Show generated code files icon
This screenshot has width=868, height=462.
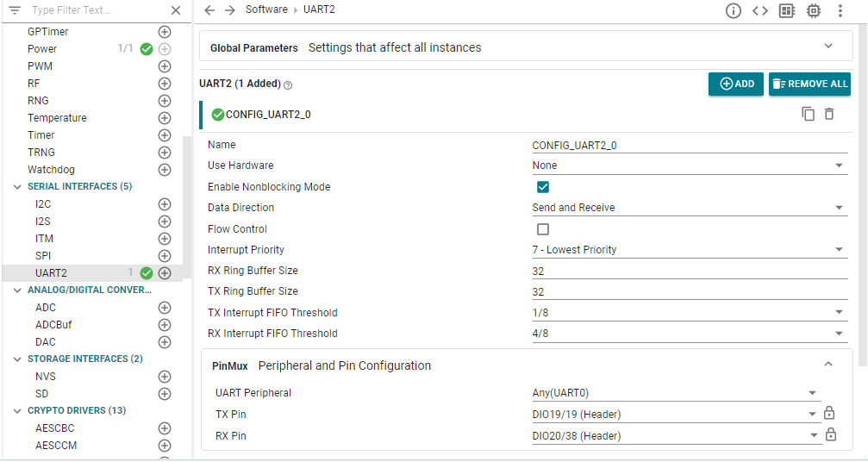[x=759, y=11]
